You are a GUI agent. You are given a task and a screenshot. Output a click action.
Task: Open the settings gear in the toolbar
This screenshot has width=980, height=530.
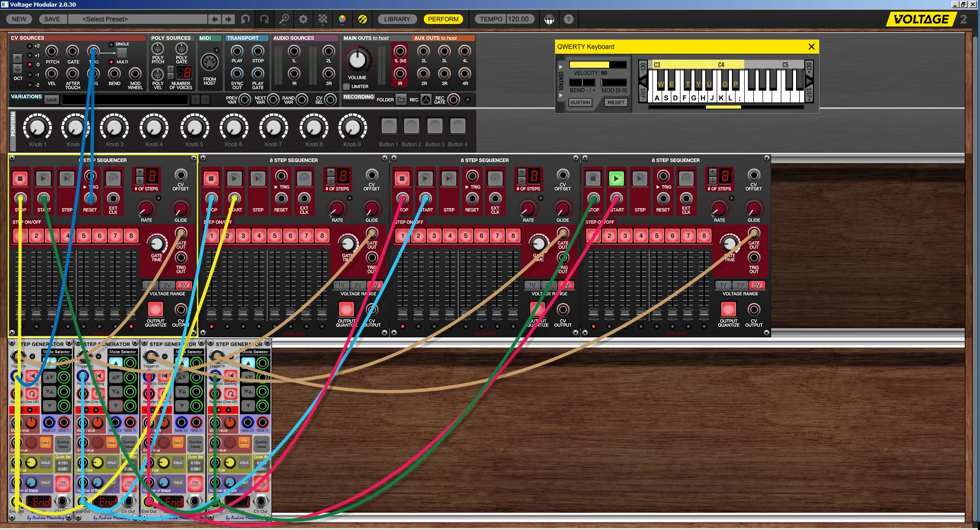(x=304, y=19)
